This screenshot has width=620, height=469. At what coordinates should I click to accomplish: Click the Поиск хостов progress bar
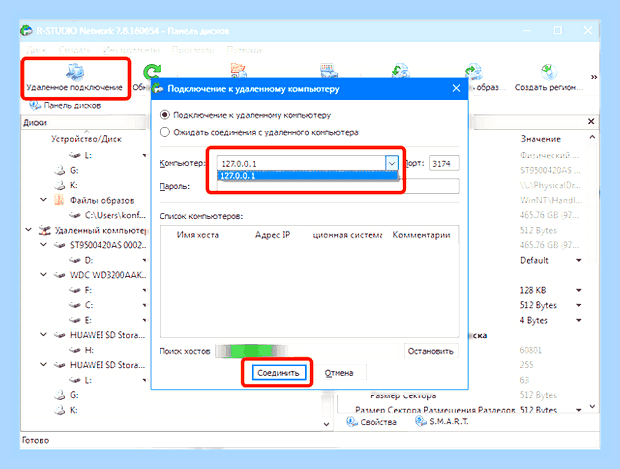pyautogui.click(x=306, y=351)
